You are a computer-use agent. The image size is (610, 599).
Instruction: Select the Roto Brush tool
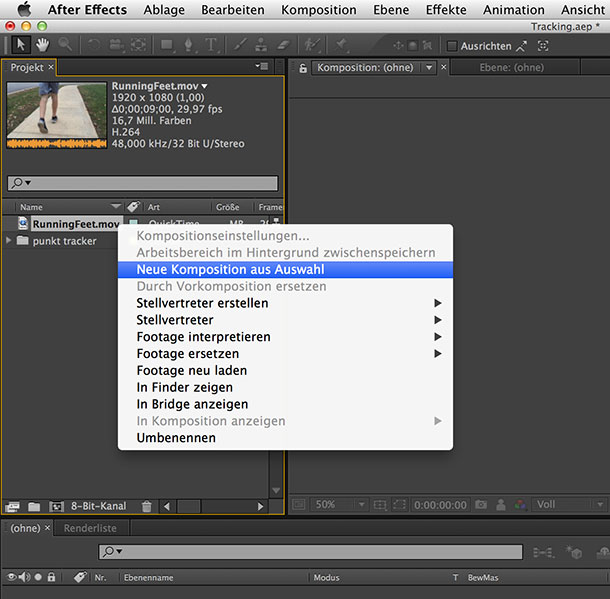pyautogui.click(x=312, y=45)
